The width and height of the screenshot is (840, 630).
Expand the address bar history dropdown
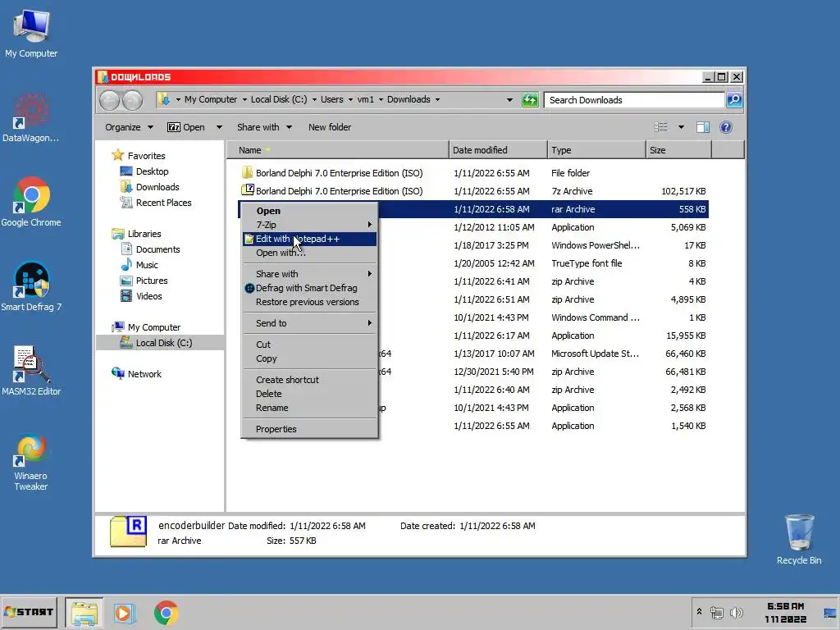click(509, 99)
